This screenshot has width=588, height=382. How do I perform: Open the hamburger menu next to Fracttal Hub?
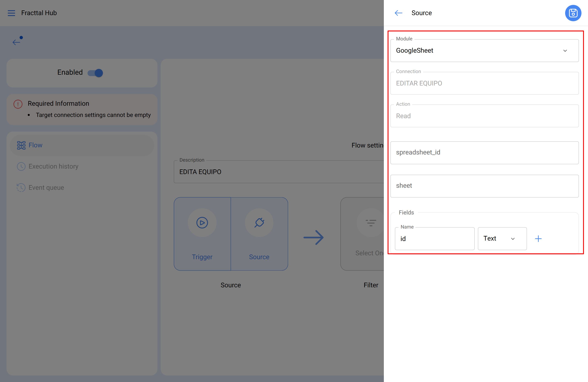coord(11,13)
